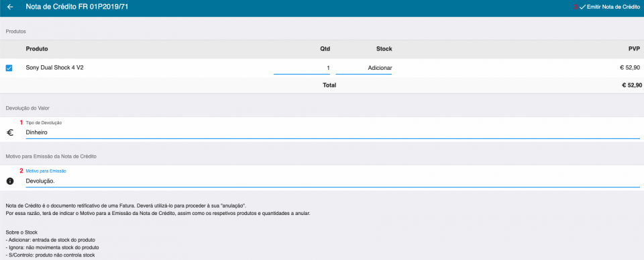Screen dimensions: 644x260
Task: Click the Stock column header
Action: tap(384, 49)
